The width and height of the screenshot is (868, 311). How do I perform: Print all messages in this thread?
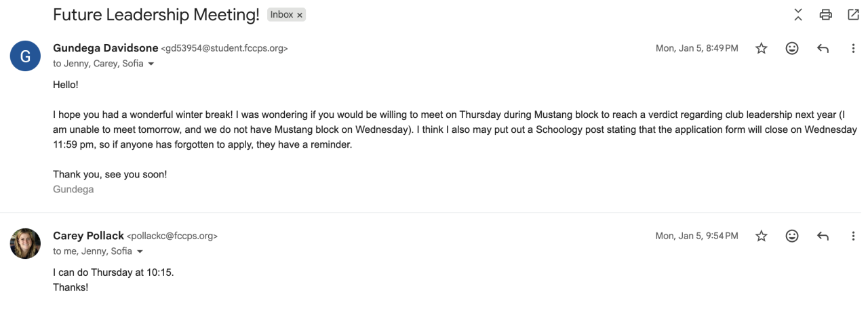coord(825,14)
